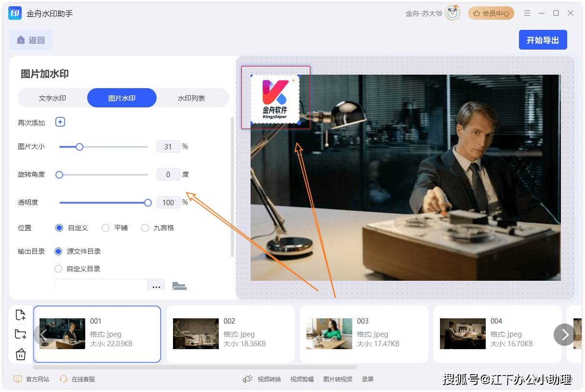
Task: Click the trash delete icon
Action: click(20, 354)
